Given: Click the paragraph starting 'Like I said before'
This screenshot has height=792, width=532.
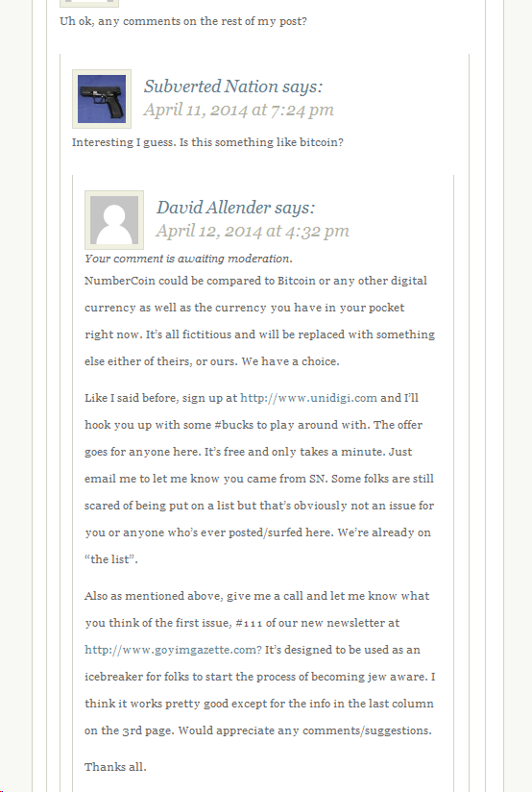Looking at the screenshot, I should point(259,479).
